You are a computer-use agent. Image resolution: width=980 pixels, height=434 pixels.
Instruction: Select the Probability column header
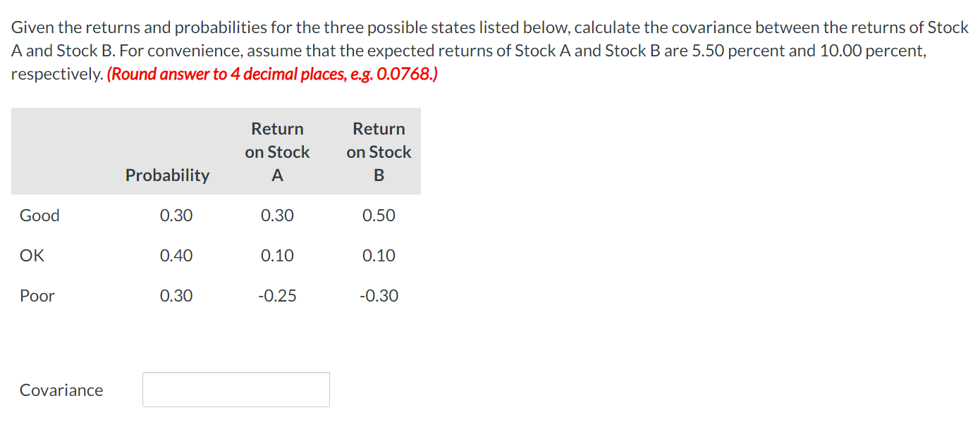(167, 175)
